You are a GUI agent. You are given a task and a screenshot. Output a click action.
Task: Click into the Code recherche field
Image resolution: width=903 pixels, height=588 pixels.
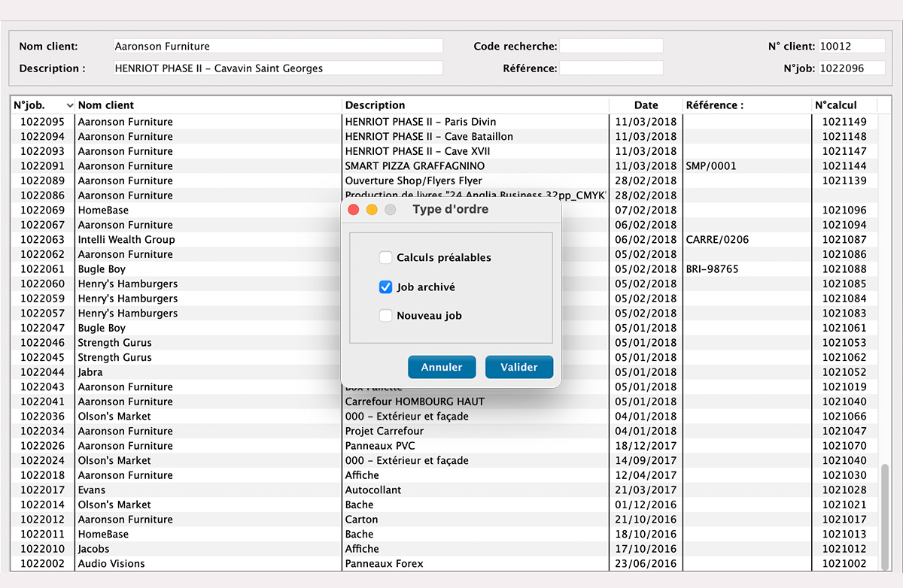click(611, 47)
